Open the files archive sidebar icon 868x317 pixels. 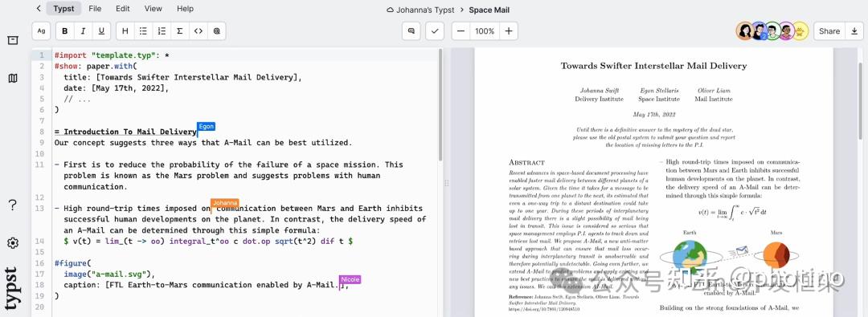[x=13, y=40]
